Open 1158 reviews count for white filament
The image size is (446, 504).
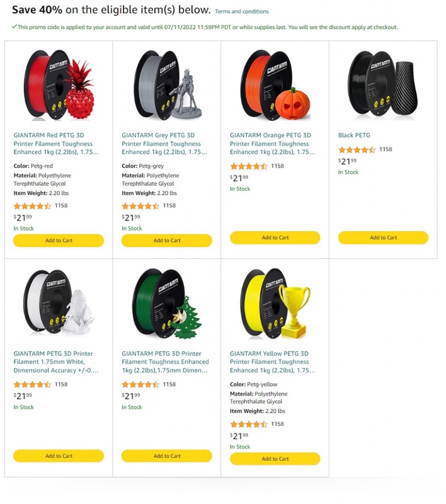point(61,384)
